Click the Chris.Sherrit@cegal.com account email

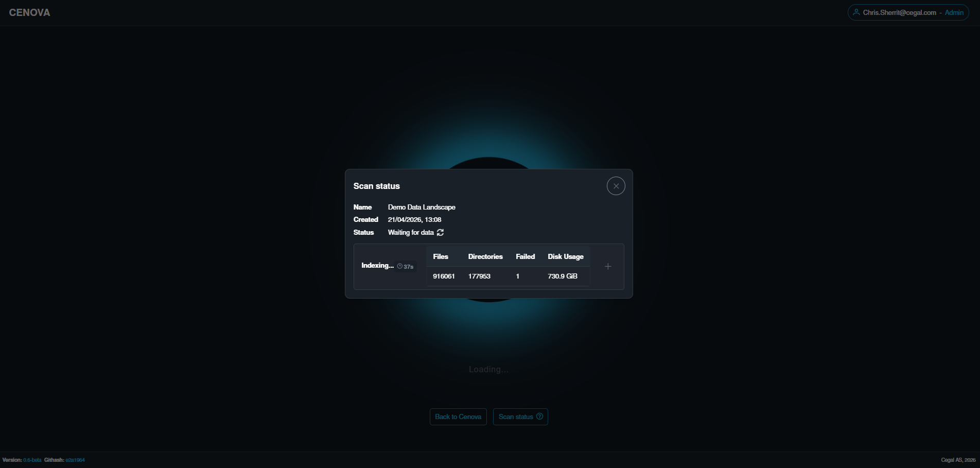pyautogui.click(x=899, y=12)
